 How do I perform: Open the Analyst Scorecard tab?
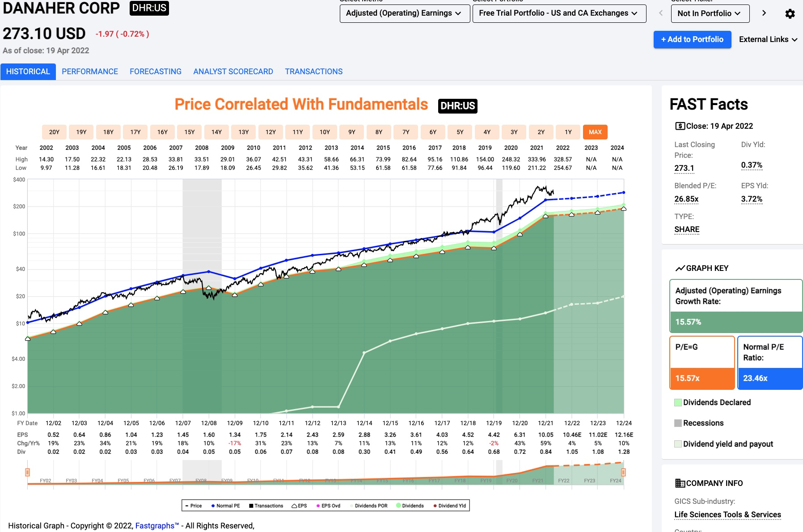[233, 72]
